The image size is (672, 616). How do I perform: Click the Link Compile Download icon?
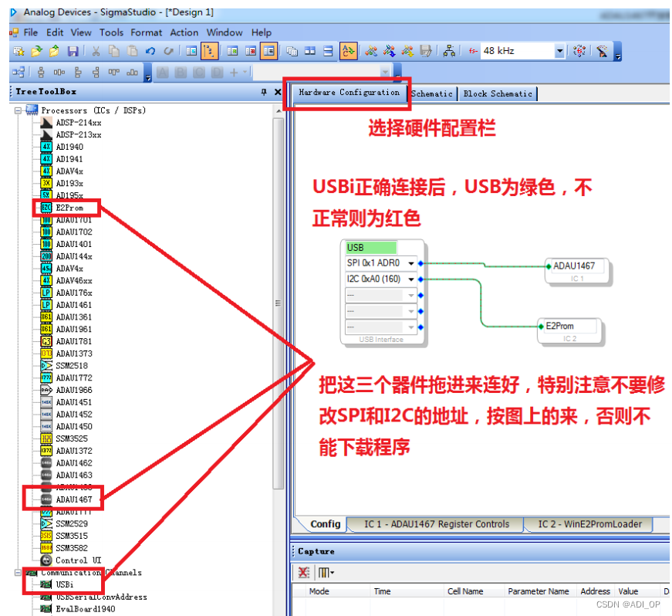[x=389, y=52]
